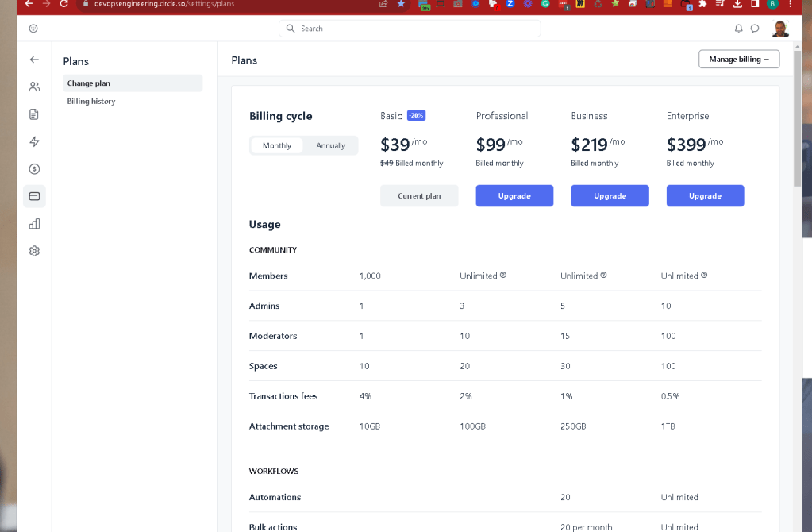Open the user profile avatar menu
This screenshot has height=532, width=812.
click(x=780, y=29)
